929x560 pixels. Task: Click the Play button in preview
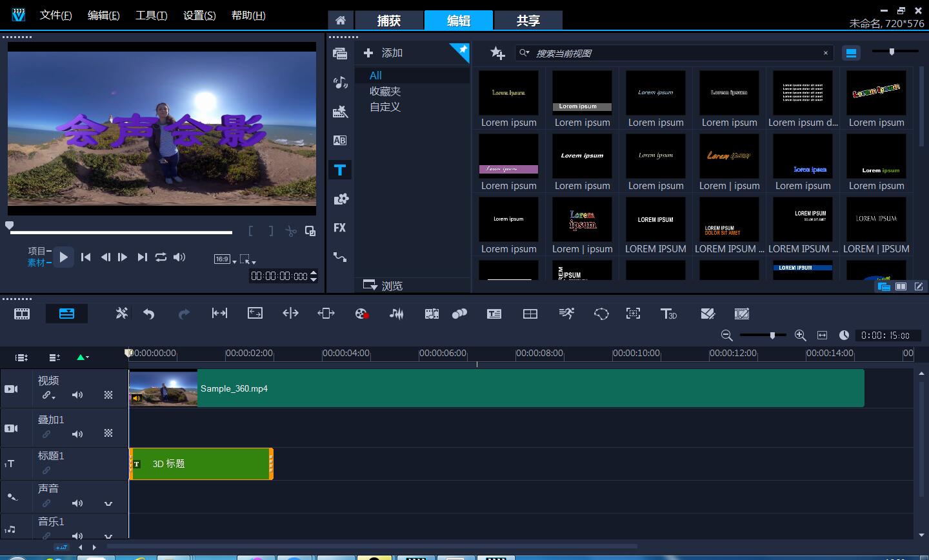click(63, 257)
